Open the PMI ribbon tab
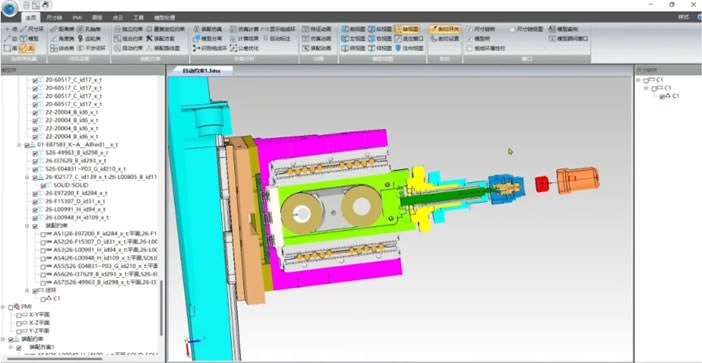This screenshot has width=702, height=363. (77, 17)
